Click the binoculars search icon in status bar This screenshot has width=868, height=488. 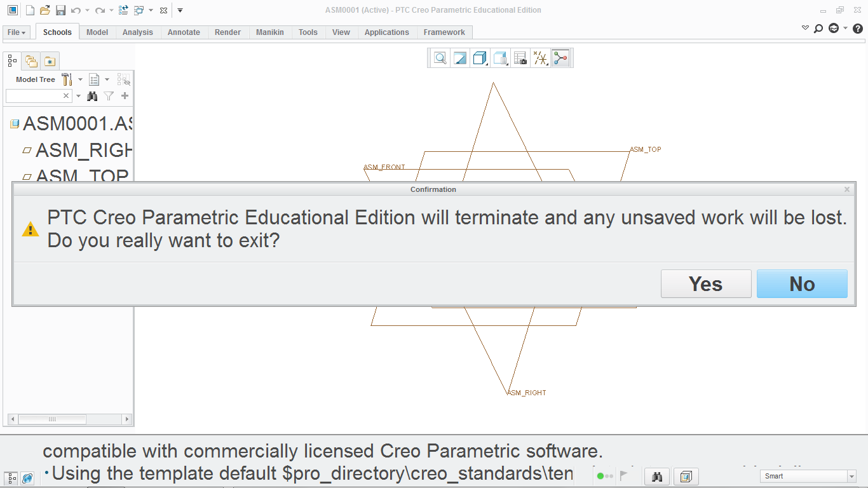pyautogui.click(x=656, y=477)
